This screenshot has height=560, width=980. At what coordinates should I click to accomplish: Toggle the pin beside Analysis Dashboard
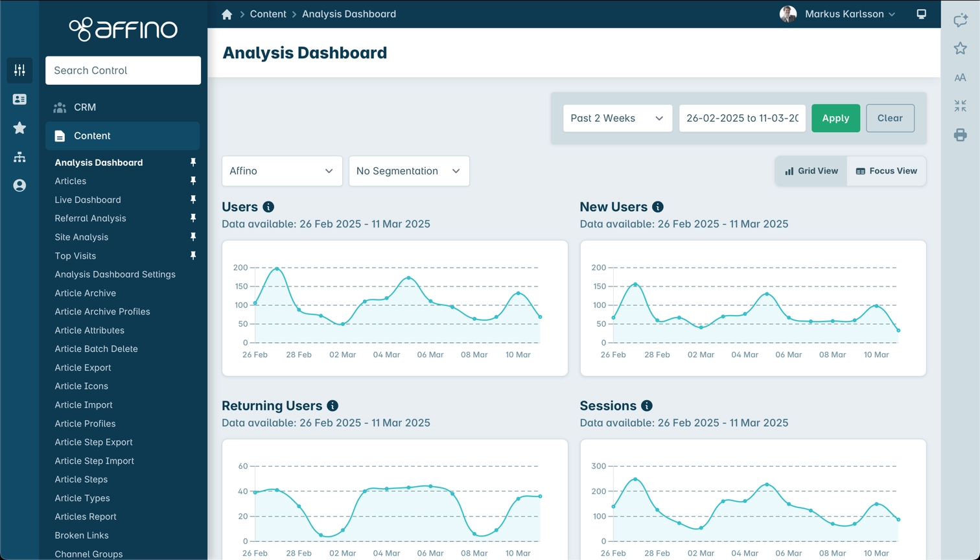point(192,162)
